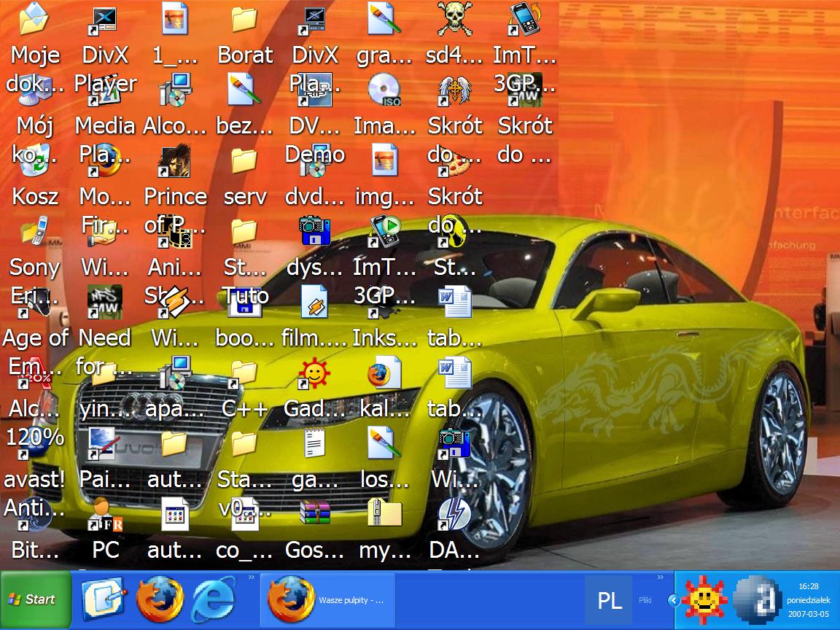
Task: Switch to 'Wasze pulpity' Firefox taskbar window
Action: click(327, 600)
